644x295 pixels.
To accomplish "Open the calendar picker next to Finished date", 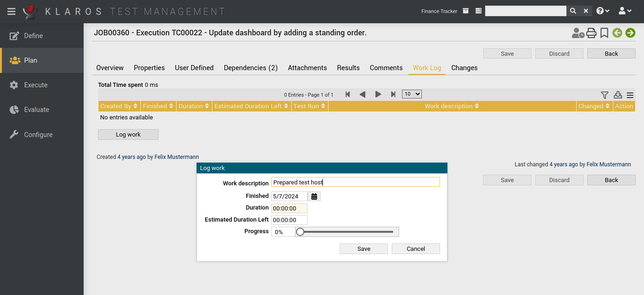I will (314, 196).
